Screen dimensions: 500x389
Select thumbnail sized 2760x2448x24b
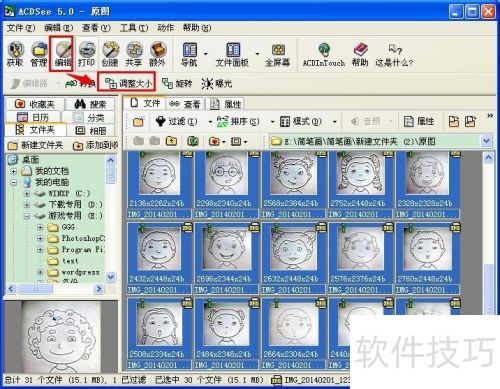[428, 258]
